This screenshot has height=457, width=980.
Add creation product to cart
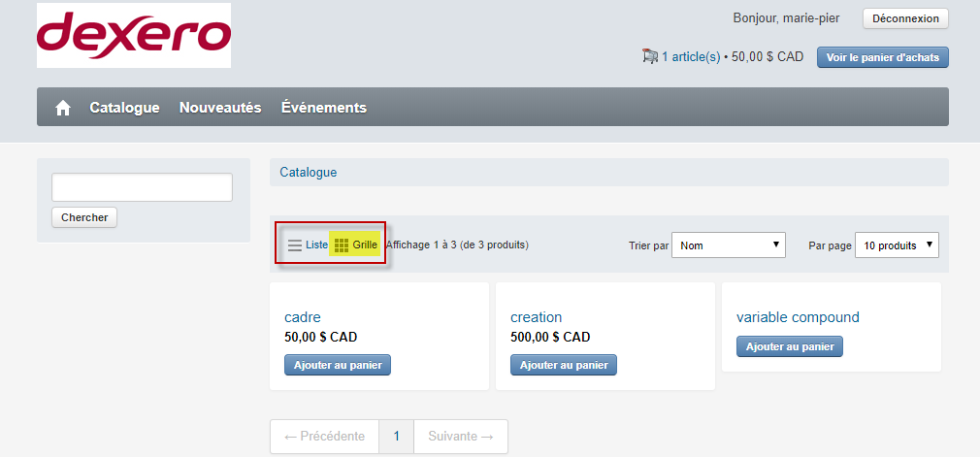click(x=564, y=365)
